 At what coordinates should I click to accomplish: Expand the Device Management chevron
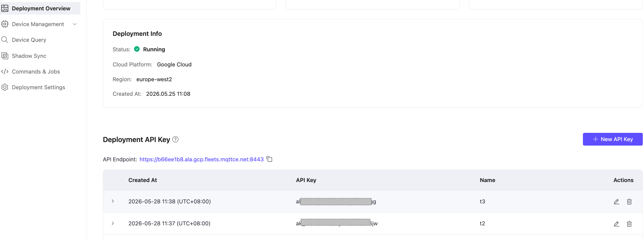(75, 24)
